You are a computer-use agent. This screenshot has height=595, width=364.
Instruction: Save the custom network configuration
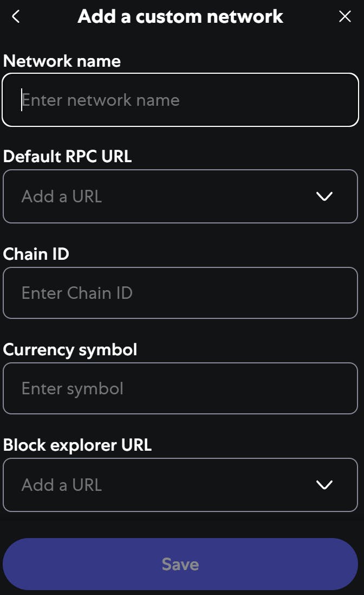pyautogui.click(x=180, y=564)
